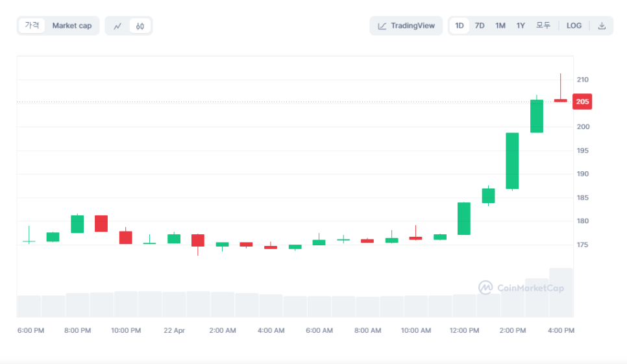Click the 22 Apr date axis label

click(175, 330)
